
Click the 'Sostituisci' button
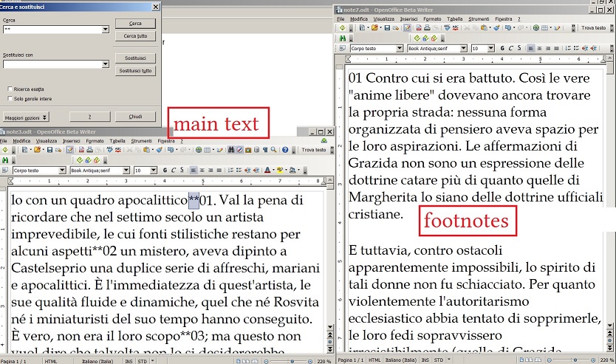(x=135, y=58)
